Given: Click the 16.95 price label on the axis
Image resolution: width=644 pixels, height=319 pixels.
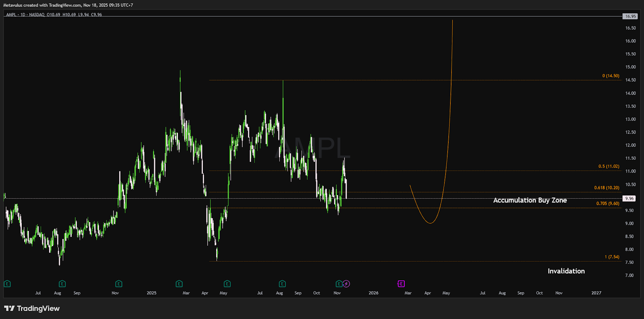Looking at the screenshot, I should [x=630, y=16].
